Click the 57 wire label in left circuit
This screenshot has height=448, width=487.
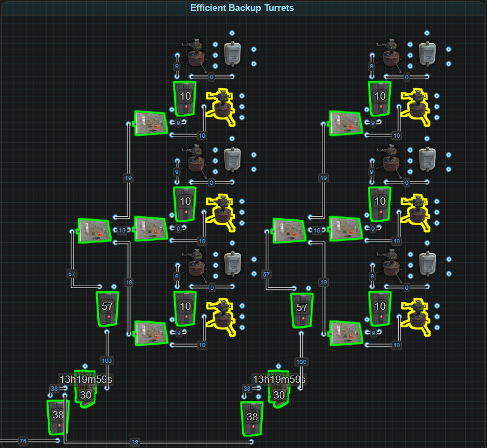click(71, 274)
